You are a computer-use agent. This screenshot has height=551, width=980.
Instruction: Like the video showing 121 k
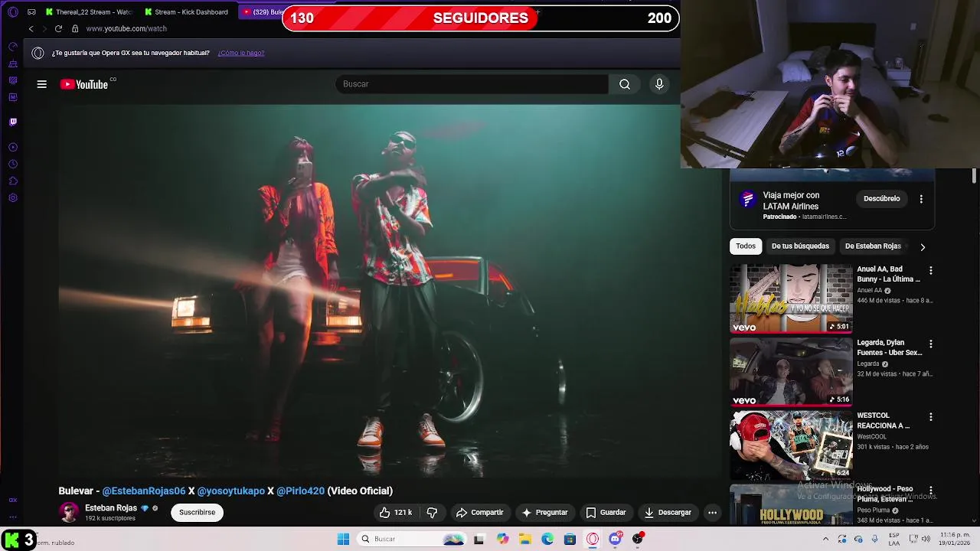(x=396, y=513)
